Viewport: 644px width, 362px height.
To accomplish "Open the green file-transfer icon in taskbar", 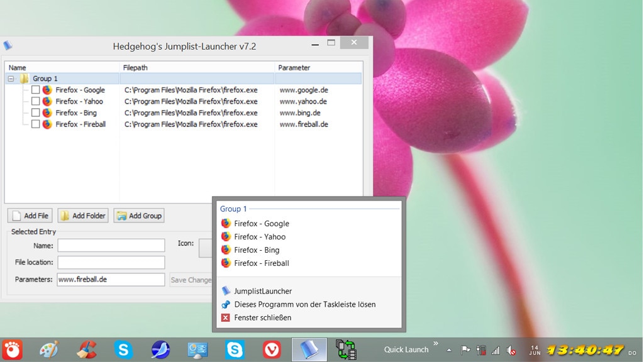I will coord(346,349).
